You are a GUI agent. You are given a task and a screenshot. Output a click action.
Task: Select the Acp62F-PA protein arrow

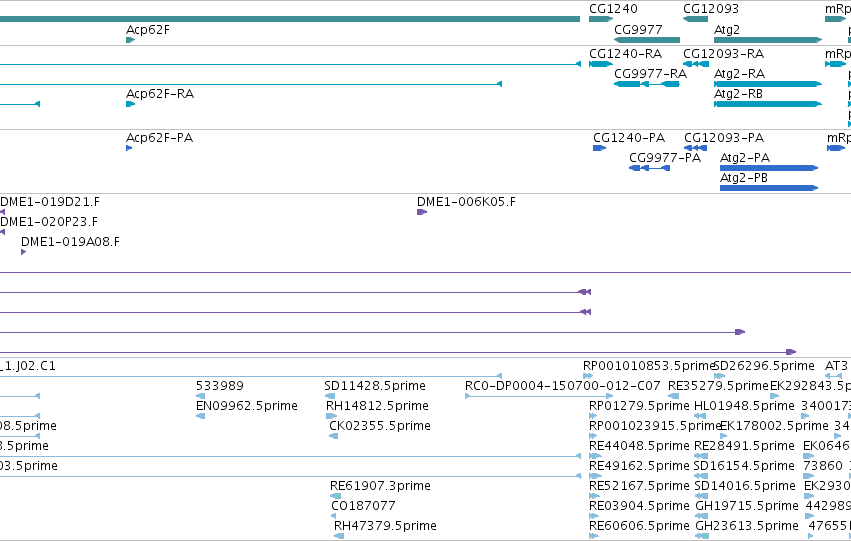[129, 148]
